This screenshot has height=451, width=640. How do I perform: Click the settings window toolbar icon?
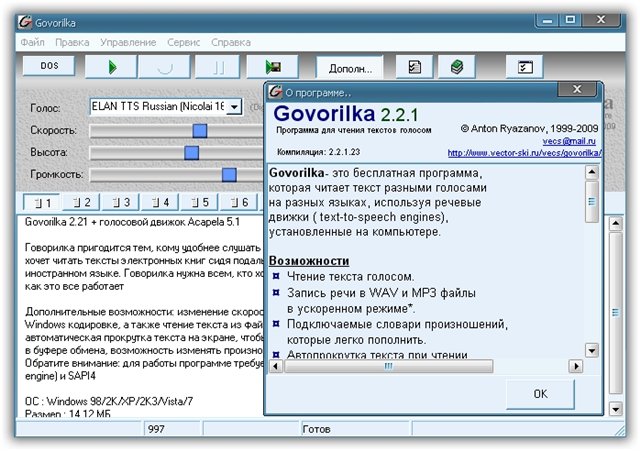click(524, 67)
